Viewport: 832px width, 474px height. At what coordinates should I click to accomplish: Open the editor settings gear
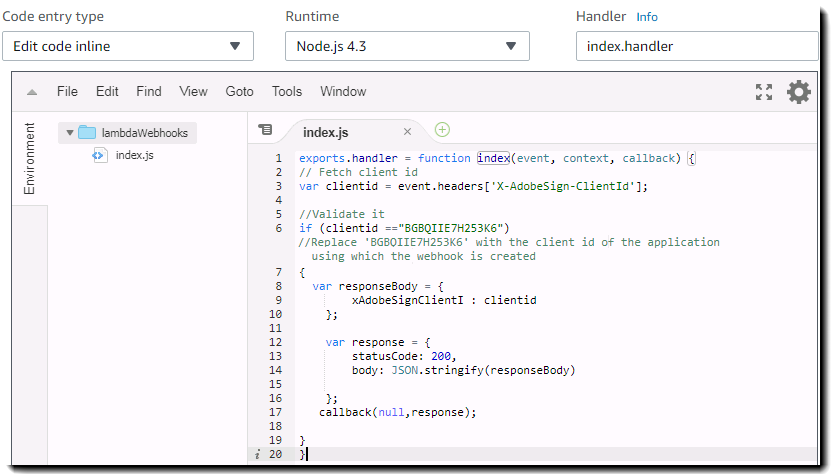pyautogui.click(x=799, y=92)
